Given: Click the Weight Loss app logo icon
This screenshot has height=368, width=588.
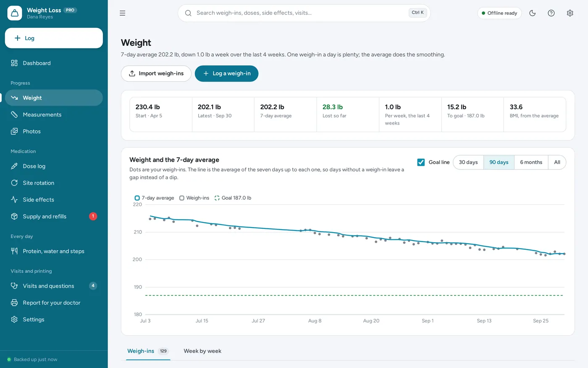Looking at the screenshot, I should [x=15, y=13].
